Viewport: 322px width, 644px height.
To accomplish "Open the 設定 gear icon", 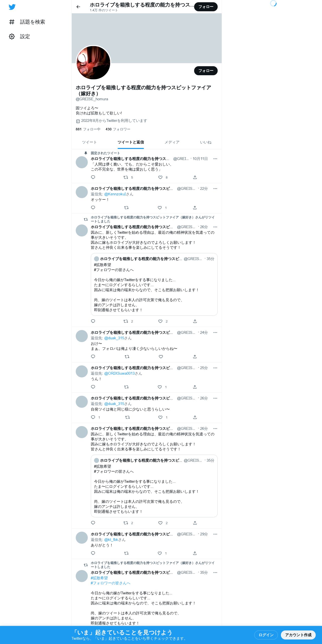I will point(12,37).
